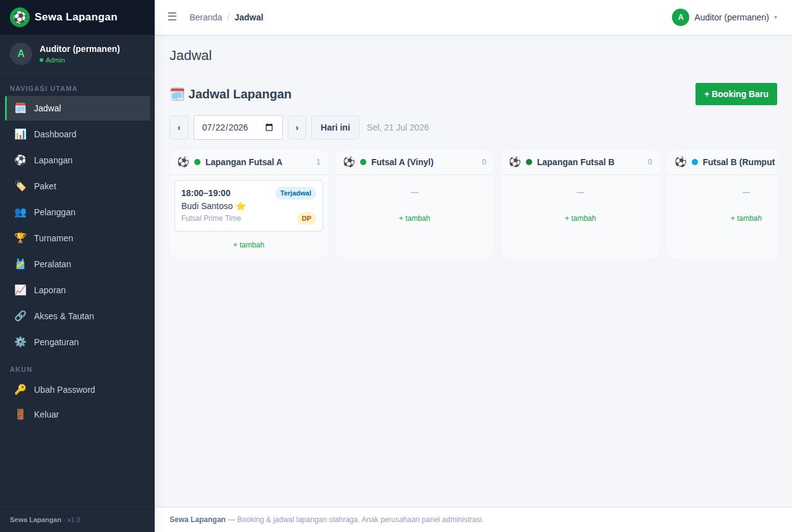The width and height of the screenshot is (792, 532).
Task: Open the Laporan menu item
Action: tap(77, 290)
